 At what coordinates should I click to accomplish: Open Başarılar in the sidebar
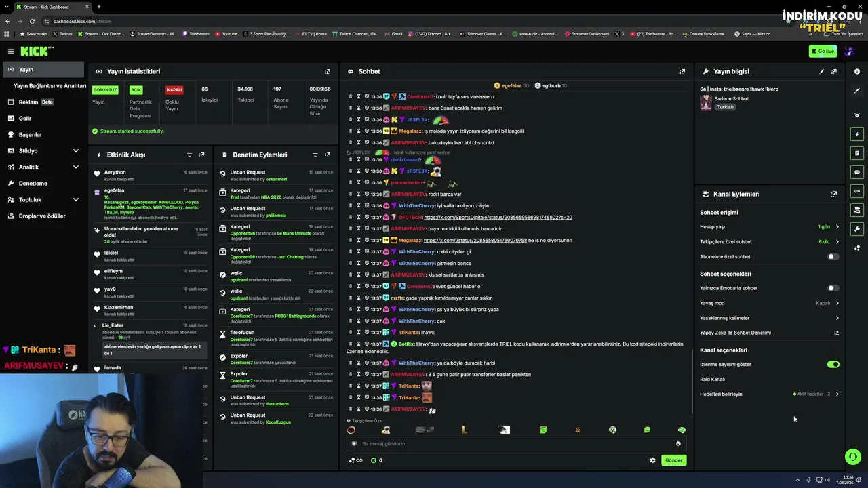(43, 135)
